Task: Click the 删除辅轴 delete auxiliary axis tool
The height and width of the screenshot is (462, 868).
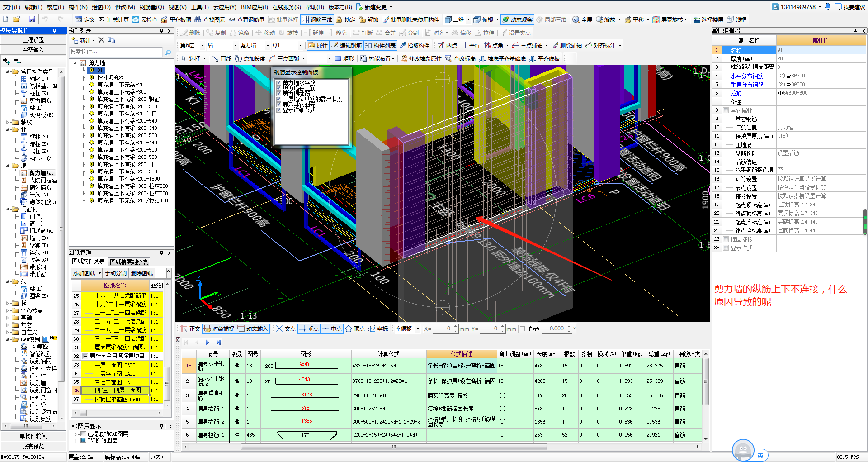Action: (x=567, y=45)
